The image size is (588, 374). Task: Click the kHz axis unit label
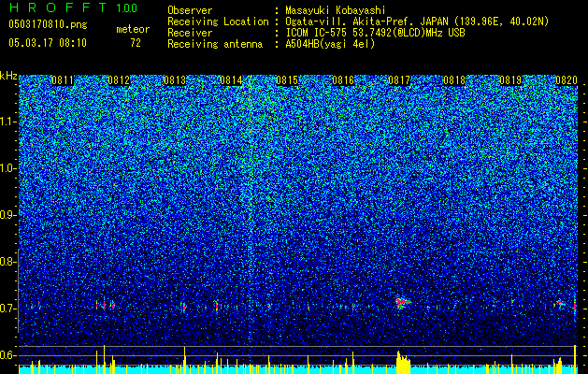[8, 76]
